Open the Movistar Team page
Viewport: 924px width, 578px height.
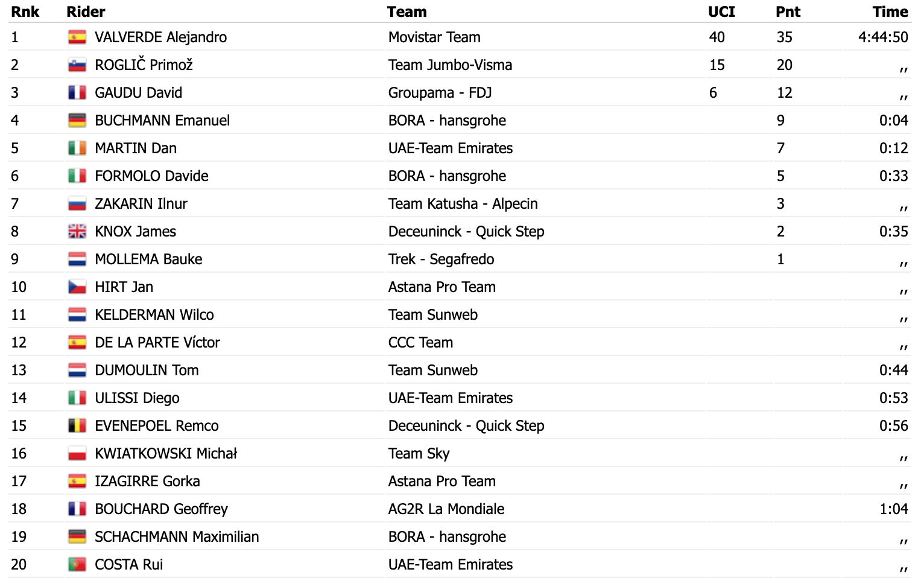[x=434, y=37]
